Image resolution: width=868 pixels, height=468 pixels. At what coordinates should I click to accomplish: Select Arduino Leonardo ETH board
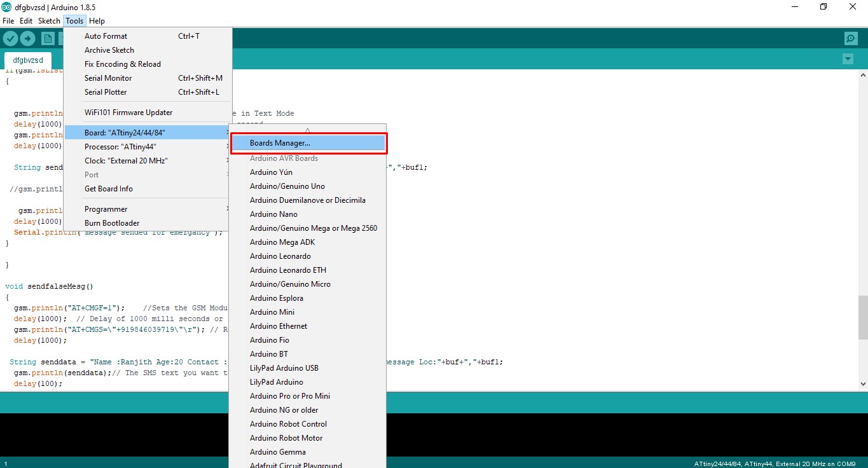pos(308,270)
